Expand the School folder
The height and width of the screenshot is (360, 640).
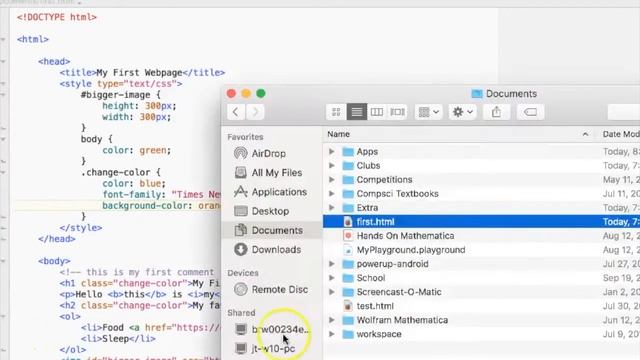point(331,278)
